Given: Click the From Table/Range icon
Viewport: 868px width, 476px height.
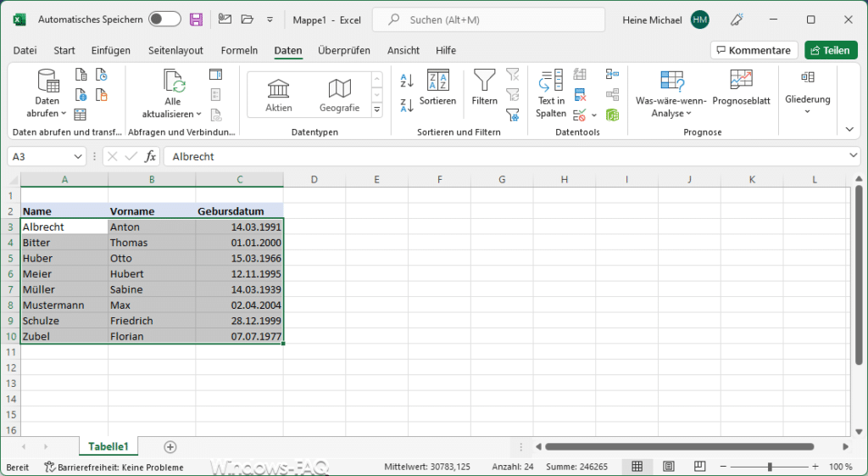Looking at the screenshot, I should (x=81, y=115).
